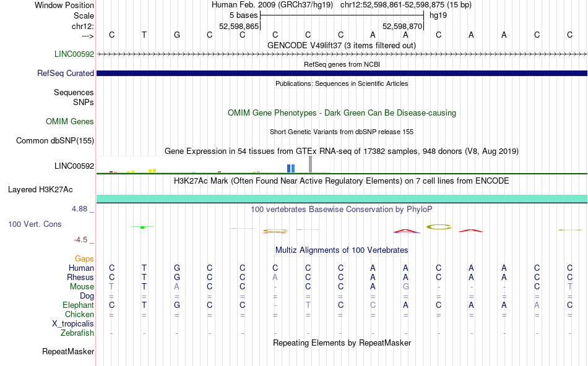Click the OMIM Genes track label
The image size is (588, 366).
(x=70, y=121)
